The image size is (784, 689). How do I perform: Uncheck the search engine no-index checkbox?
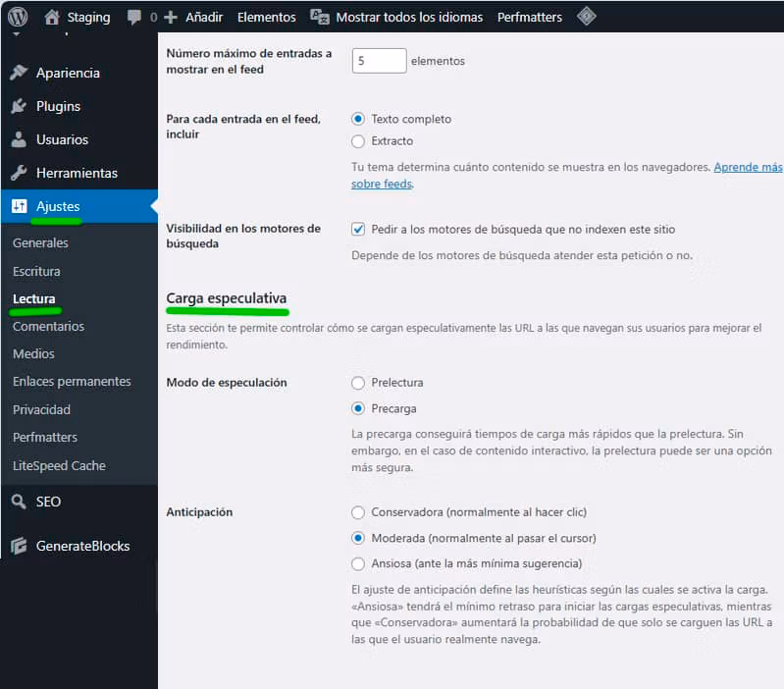point(358,230)
